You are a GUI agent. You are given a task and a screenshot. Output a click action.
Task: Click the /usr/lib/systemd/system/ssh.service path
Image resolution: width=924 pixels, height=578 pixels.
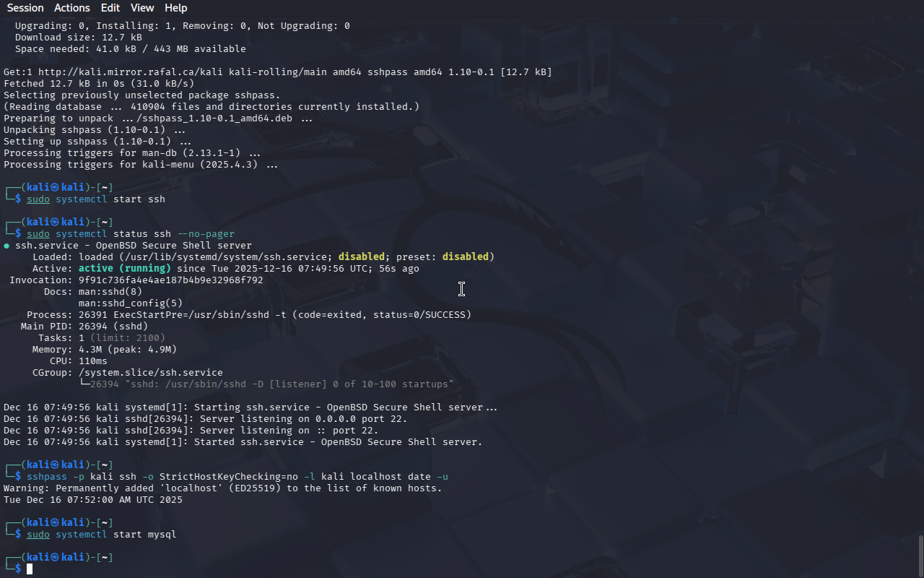226,256
